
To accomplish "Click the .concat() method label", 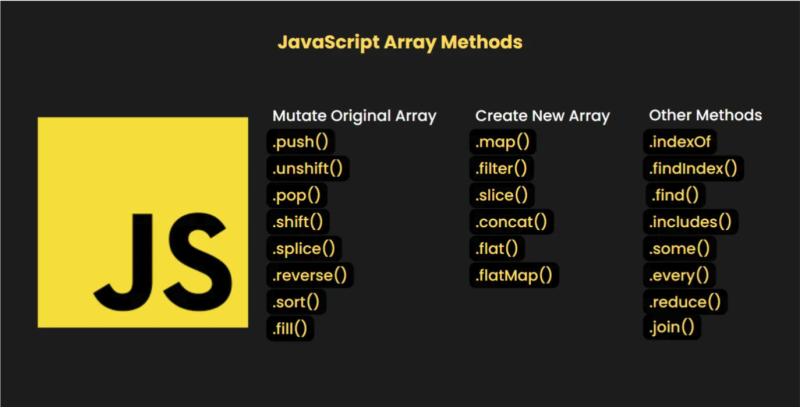I will 513,221.
